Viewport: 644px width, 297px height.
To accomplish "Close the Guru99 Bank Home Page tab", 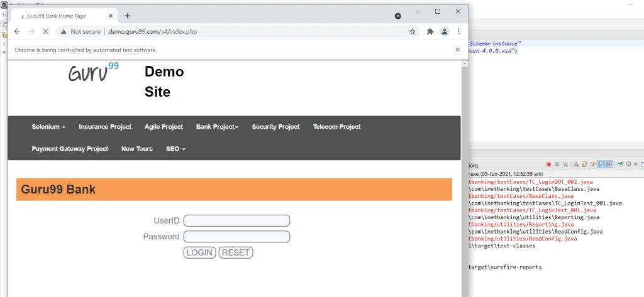I will tap(111, 16).
